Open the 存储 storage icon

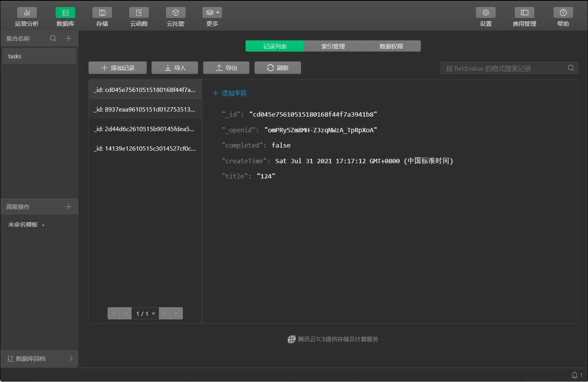click(x=102, y=13)
